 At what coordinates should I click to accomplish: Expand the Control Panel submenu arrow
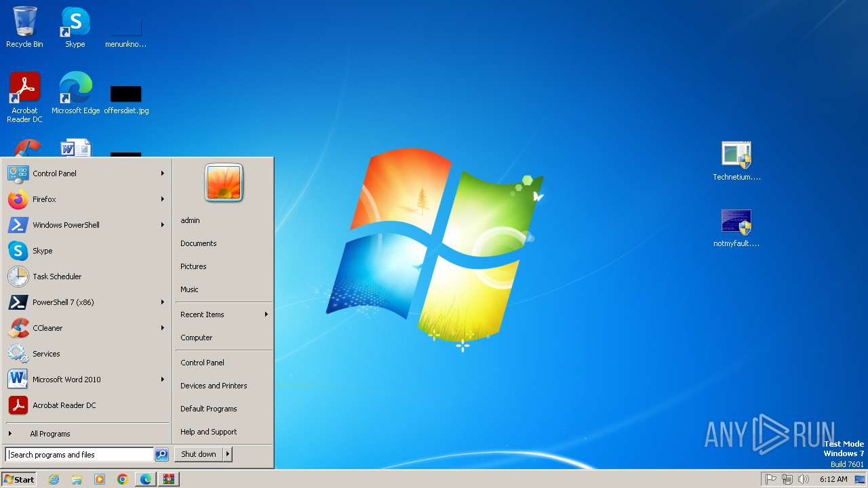[163, 174]
